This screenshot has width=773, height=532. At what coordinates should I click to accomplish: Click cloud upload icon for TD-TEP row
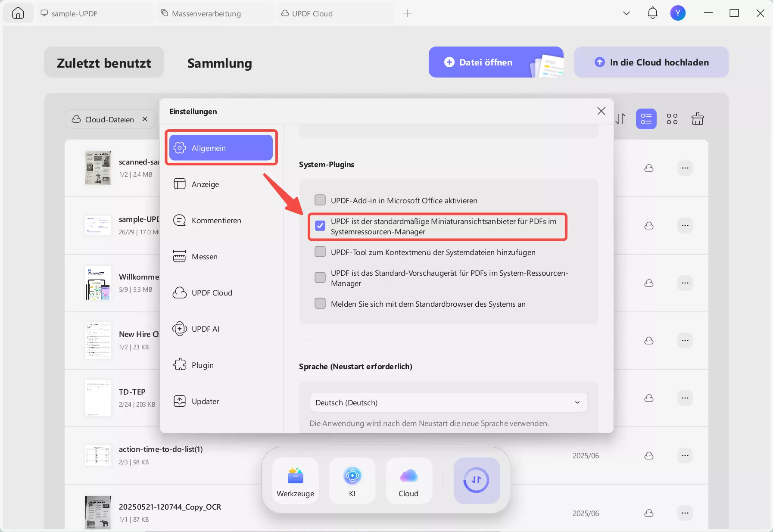(x=649, y=398)
